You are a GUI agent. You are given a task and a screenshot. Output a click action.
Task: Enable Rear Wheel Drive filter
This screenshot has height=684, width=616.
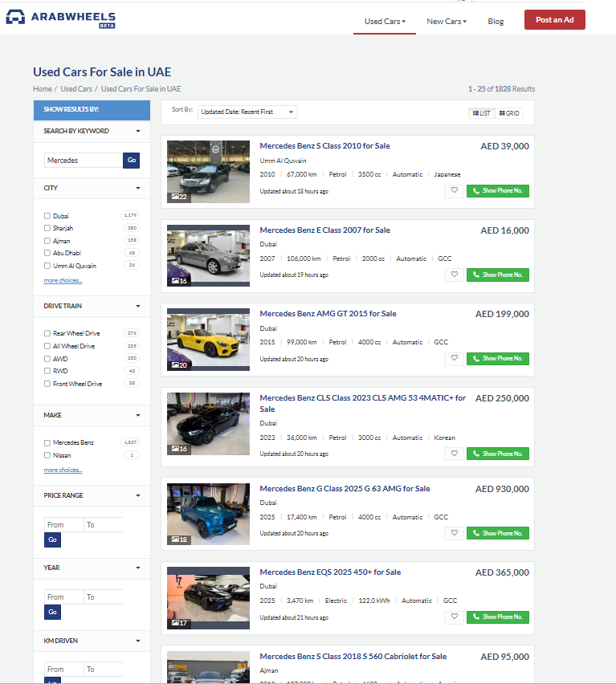point(47,333)
